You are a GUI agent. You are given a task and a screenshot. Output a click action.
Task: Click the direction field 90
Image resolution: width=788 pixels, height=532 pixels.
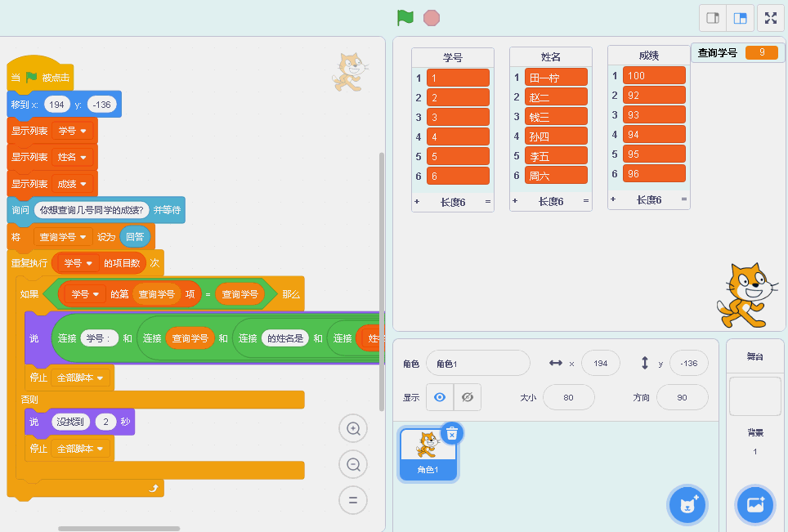coord(682,397)
